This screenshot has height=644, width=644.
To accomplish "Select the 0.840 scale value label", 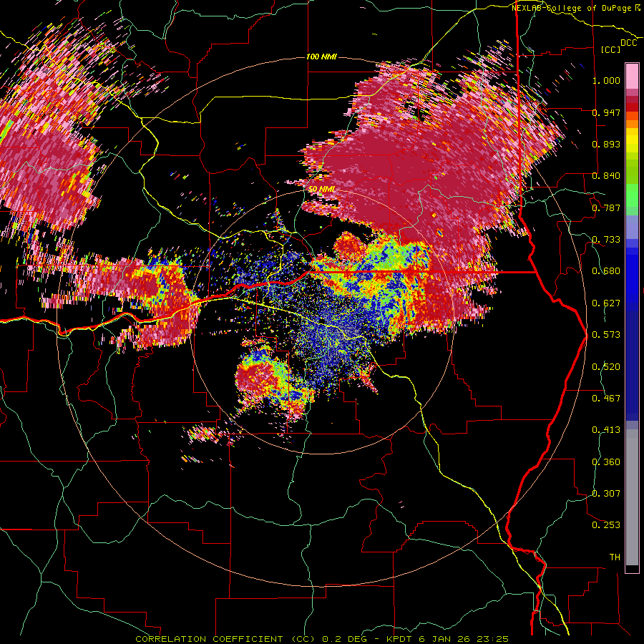I will (x=606, y=176).
